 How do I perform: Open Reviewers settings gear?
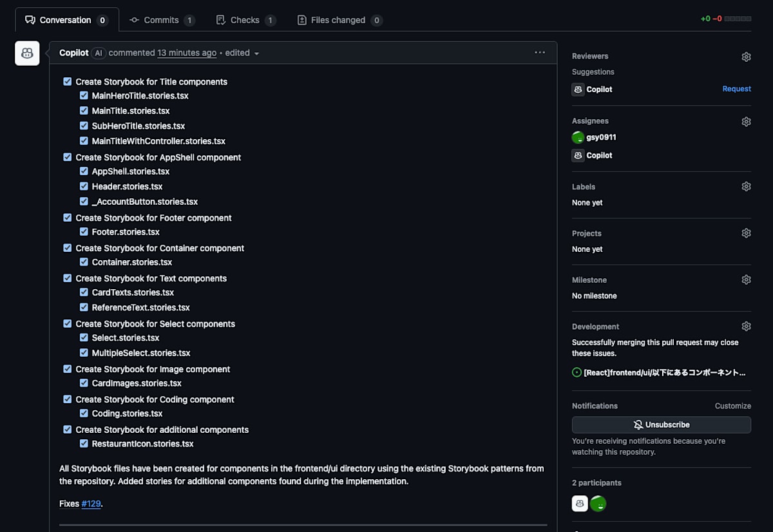[x=746, y=57]
